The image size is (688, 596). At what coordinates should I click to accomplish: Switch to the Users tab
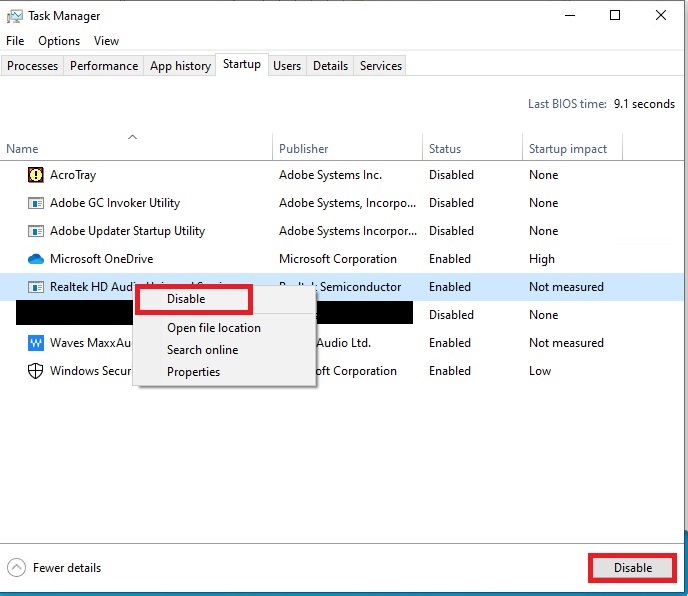pyautogui.click(x=287, y=66)
